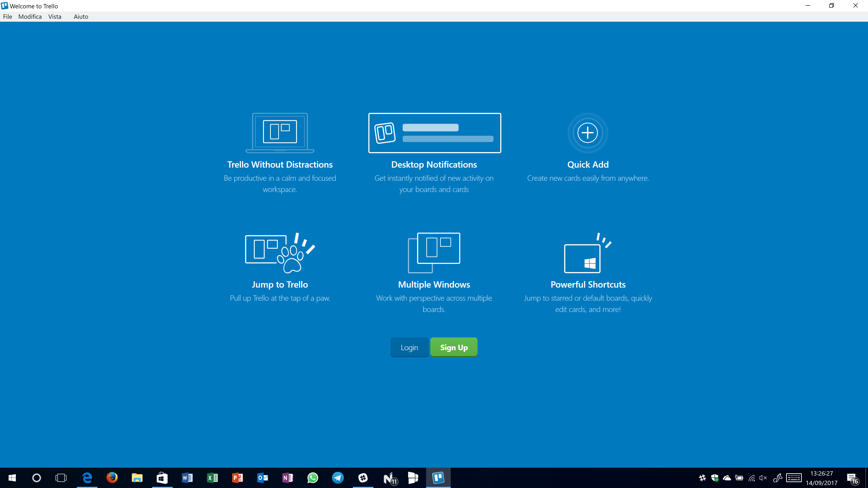The height and width of the screenshot is (488, 868).
Task: Click the Trello Without Distractions heading
Action: [x=280, y=164]
